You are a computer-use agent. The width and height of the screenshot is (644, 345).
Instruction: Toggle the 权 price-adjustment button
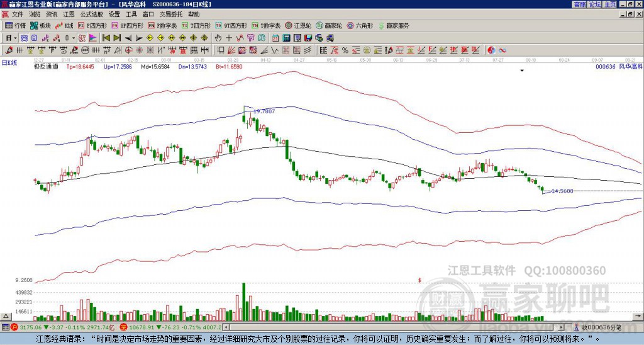[82, 38]
